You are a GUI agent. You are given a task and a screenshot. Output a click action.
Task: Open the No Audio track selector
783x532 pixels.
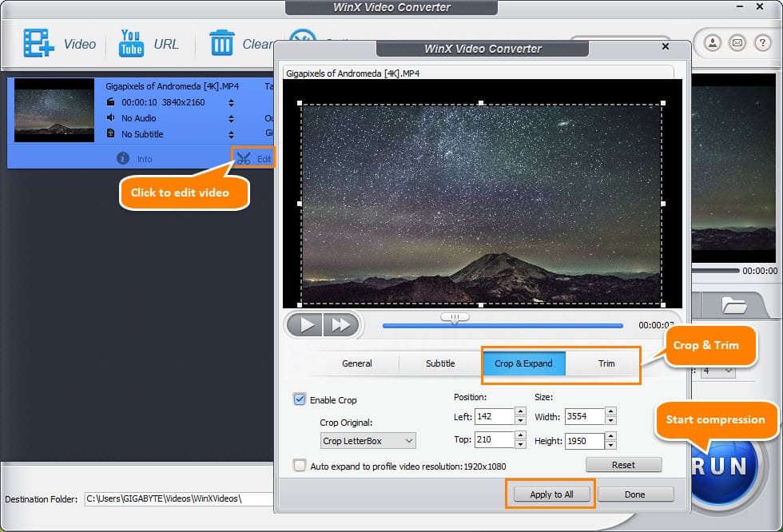pos(232,118)
